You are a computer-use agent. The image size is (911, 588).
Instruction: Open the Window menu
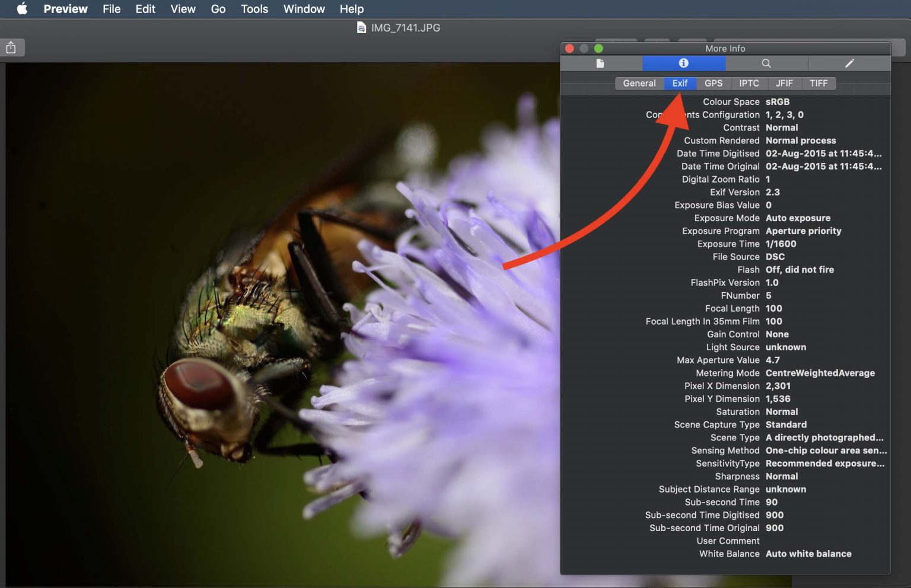[x=304, y=9]
